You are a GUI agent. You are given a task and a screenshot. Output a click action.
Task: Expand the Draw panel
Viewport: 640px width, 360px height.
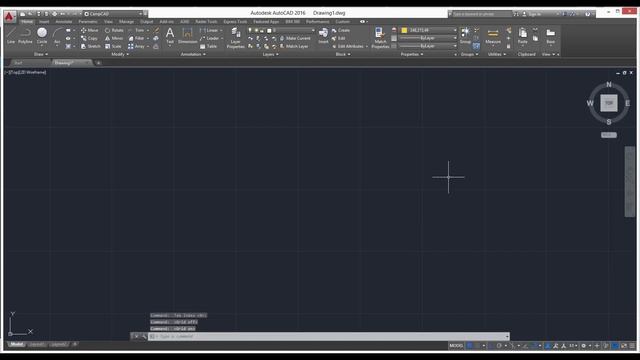(x=41, y=54)
